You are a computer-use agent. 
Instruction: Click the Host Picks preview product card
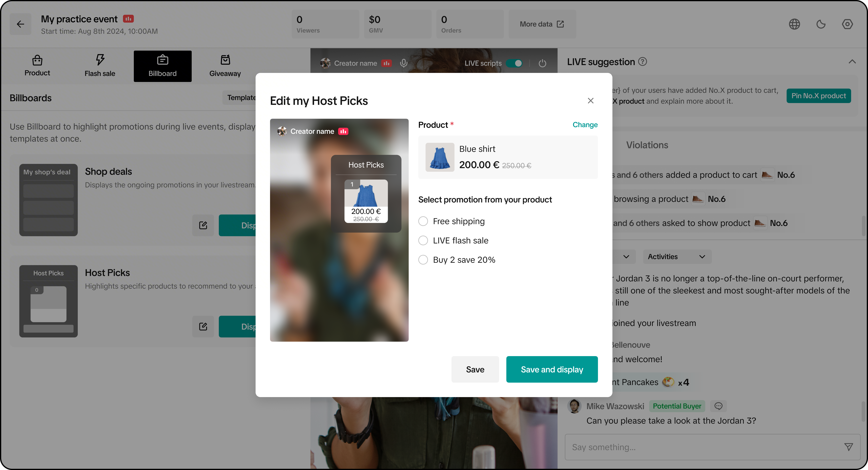[x=366, y=201]
